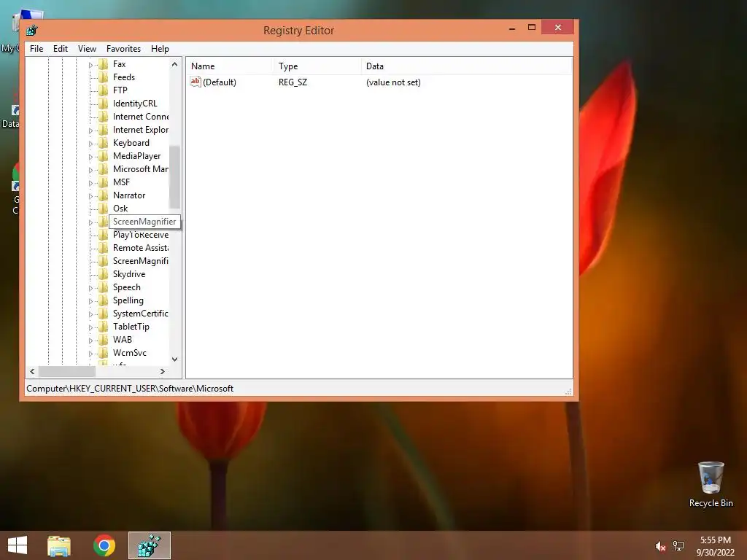The image size is (747, 560).
Task: Click the folder icon beside Narrator
Action: pos(103,195)
